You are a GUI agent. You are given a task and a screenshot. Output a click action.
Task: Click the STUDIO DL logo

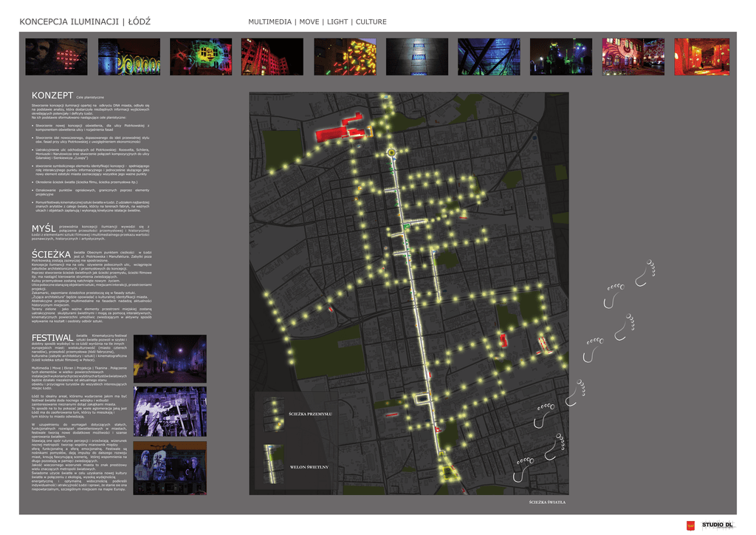coord(718,525)
